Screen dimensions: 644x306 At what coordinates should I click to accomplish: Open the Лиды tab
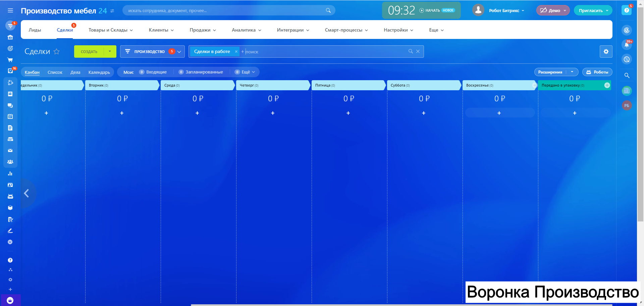point(35,30)
